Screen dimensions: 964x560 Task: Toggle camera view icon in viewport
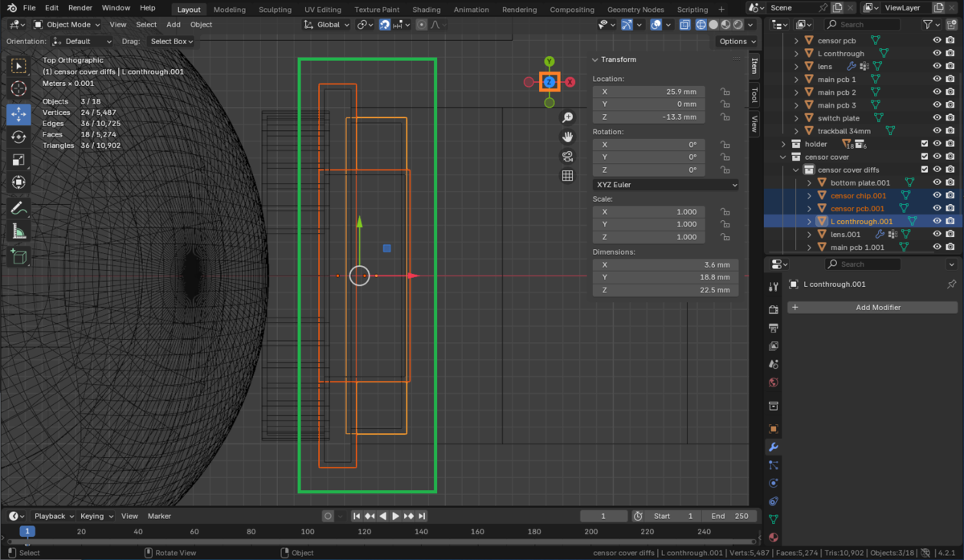(567, 156)
